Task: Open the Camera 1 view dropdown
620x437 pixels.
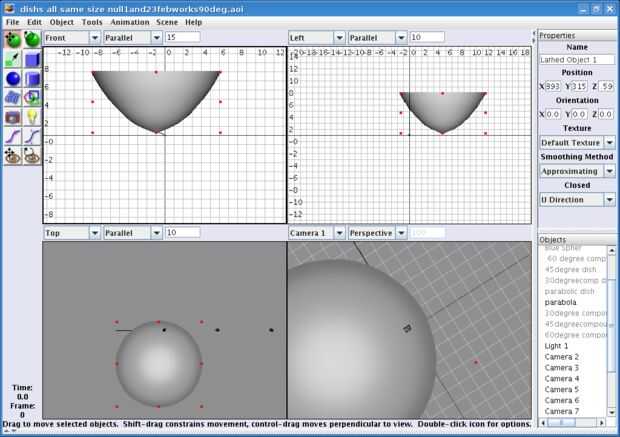Action: pos(316,233)
